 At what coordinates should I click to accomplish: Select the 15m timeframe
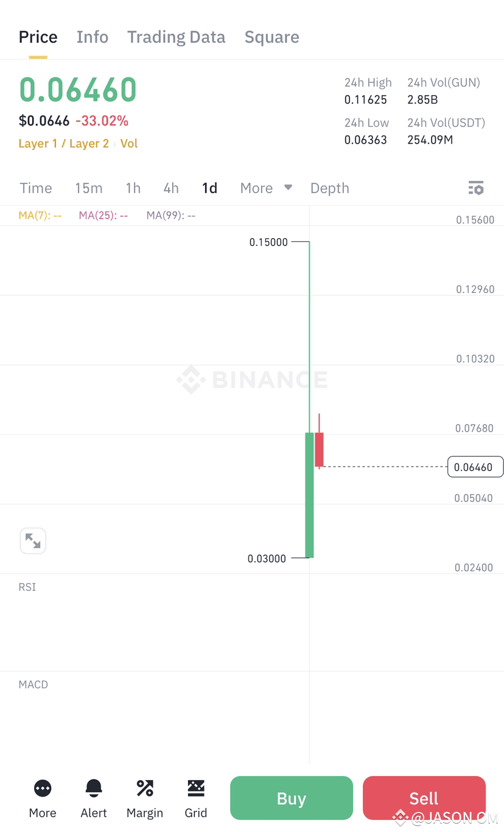(x=89, y=188)
